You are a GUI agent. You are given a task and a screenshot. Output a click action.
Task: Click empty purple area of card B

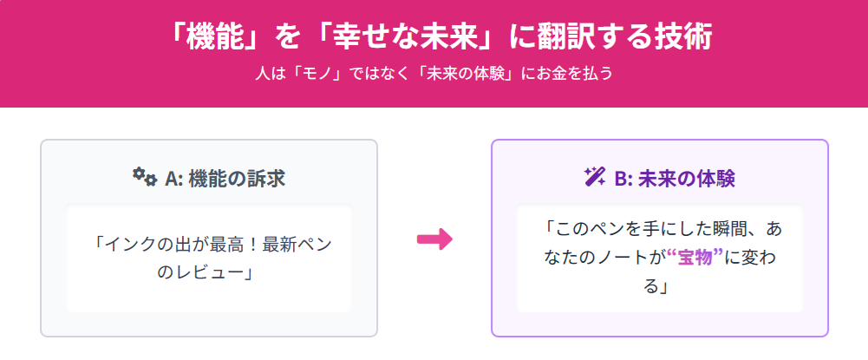[x=660, y=324]
